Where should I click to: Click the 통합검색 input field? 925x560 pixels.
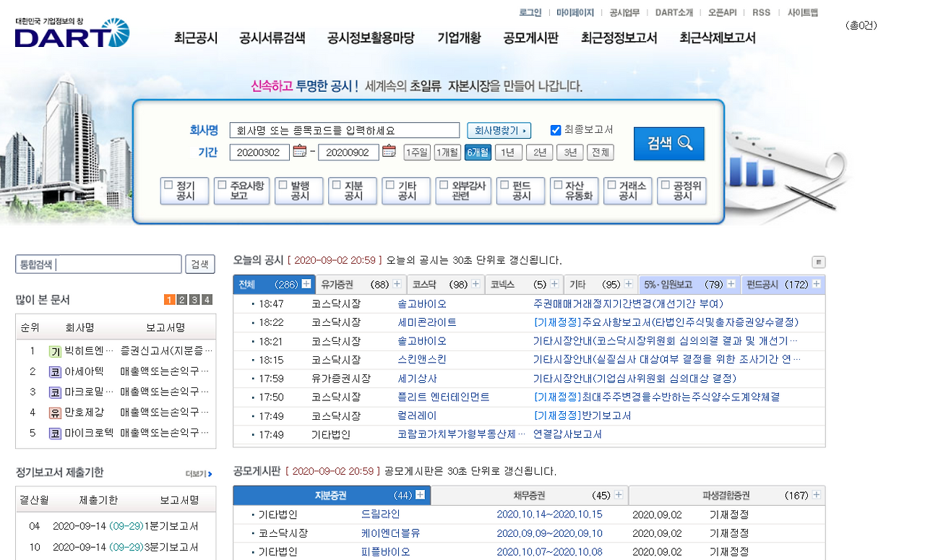tap(99, 264)
